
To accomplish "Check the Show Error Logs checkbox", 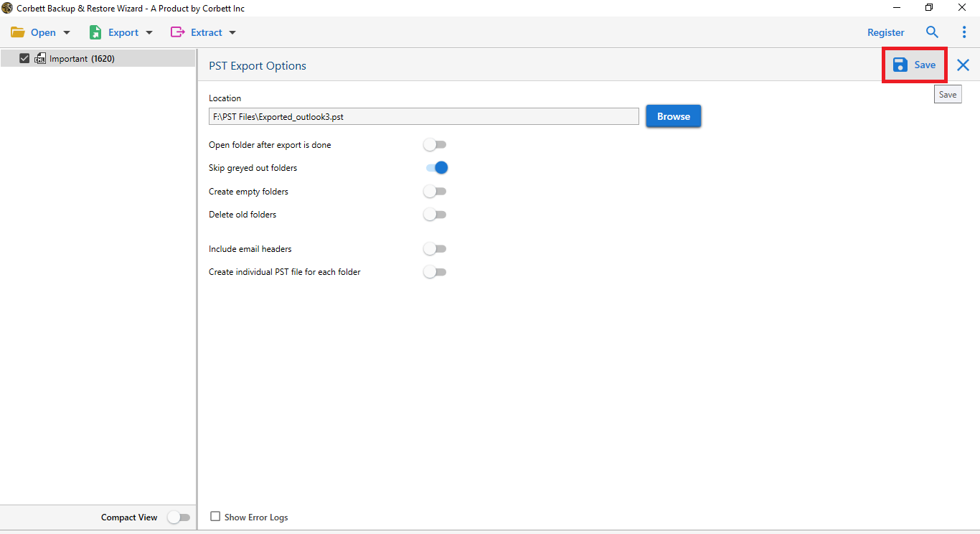I will tap(215, 517).
